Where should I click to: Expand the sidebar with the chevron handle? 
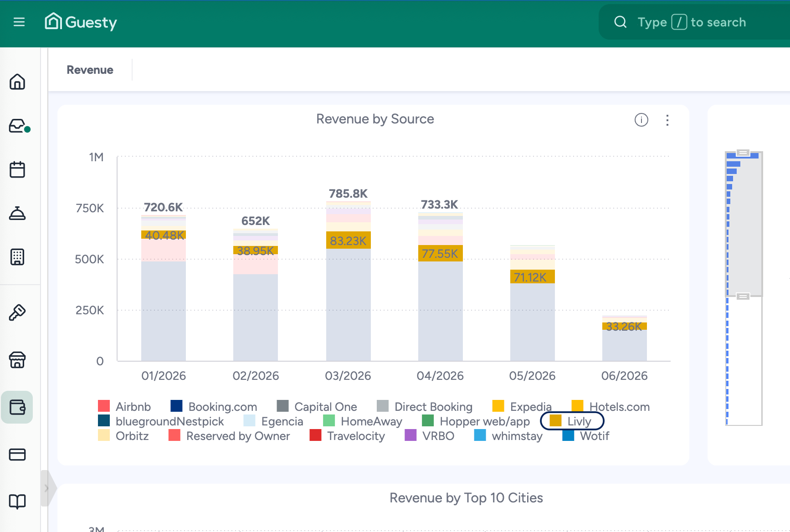tap(46, 488)
